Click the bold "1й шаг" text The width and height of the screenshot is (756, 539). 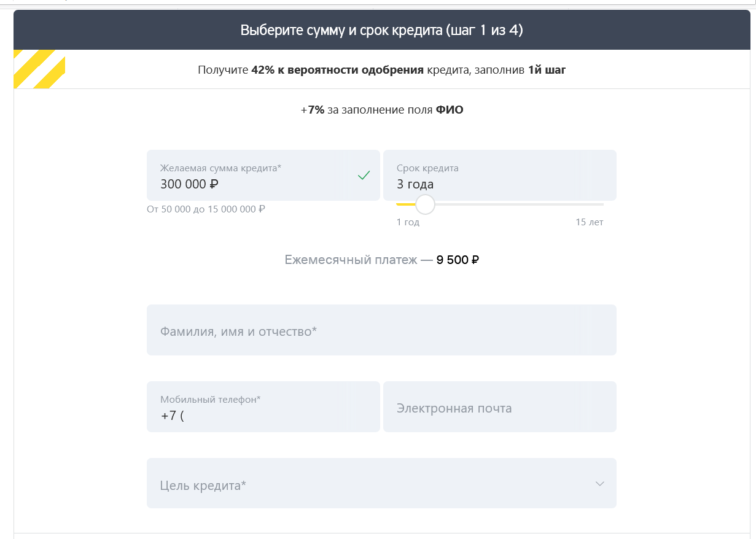[547, 70]
